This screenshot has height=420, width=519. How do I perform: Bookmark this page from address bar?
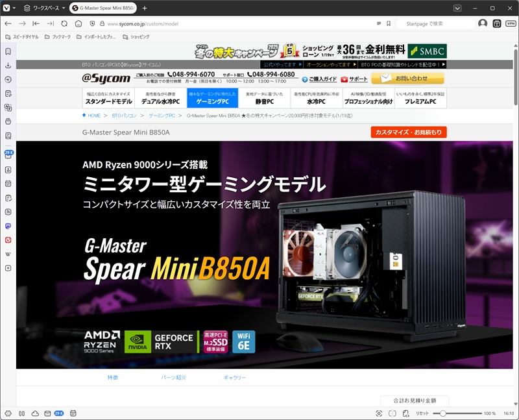click(388, 23)
